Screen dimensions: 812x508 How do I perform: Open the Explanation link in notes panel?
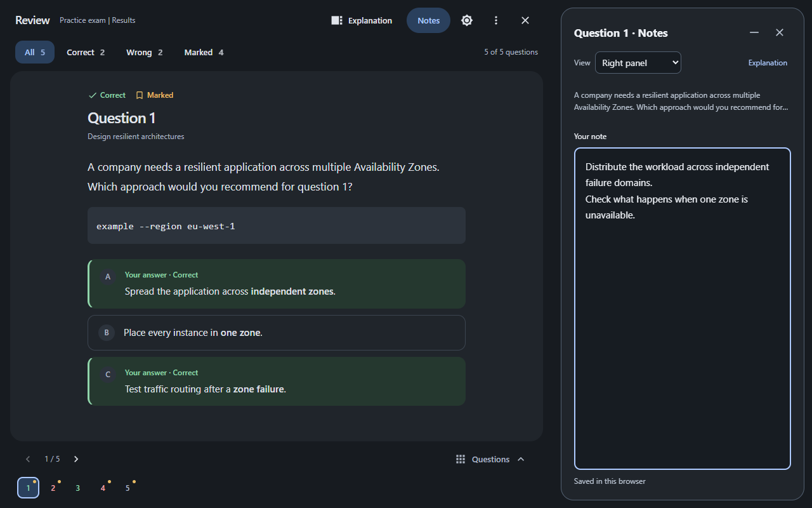[x=768, y=63]
